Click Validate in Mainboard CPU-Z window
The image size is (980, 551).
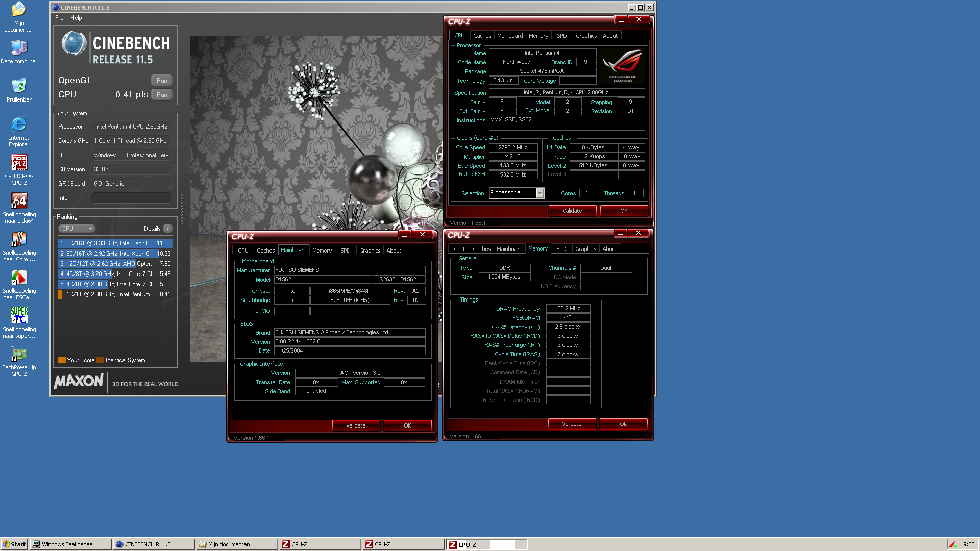coord(356,425)
